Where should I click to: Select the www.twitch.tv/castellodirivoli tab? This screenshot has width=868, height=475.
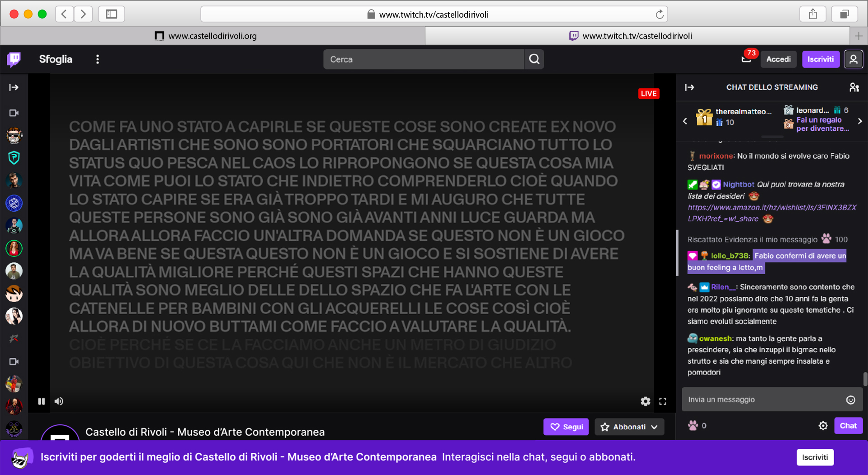(637, 36)
